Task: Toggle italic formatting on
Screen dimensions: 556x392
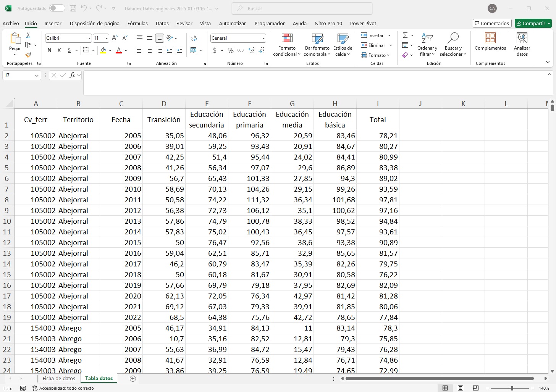Action: pos(59,50)
